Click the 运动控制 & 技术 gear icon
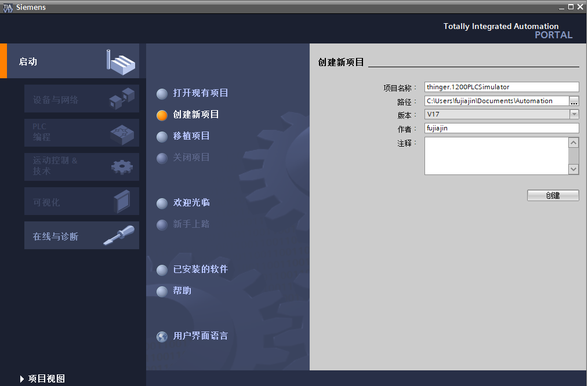 point(122,167)
